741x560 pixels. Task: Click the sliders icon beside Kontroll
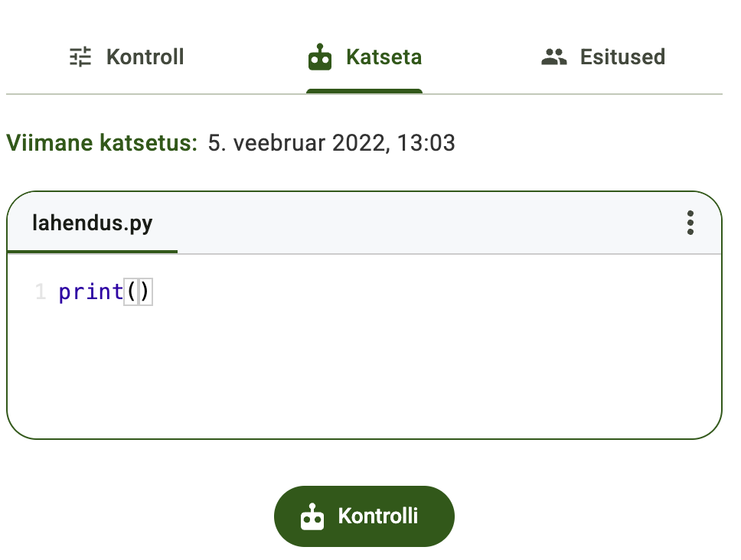[80, 57]
